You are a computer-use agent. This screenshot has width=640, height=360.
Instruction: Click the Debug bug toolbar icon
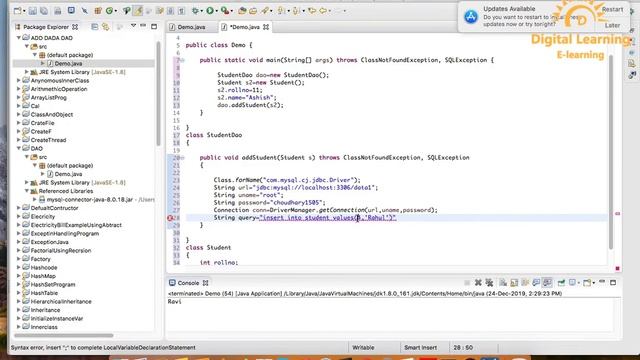pos(196,11)
